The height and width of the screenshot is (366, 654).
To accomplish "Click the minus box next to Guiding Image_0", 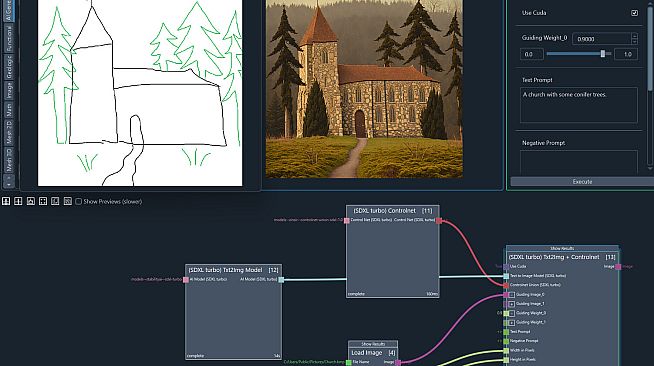I will point(512,295).
